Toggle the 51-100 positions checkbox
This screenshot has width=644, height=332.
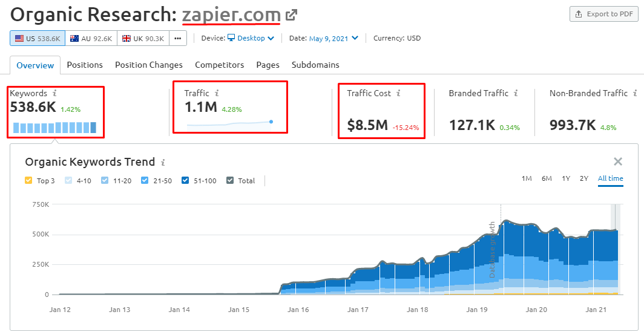point(185,181)
